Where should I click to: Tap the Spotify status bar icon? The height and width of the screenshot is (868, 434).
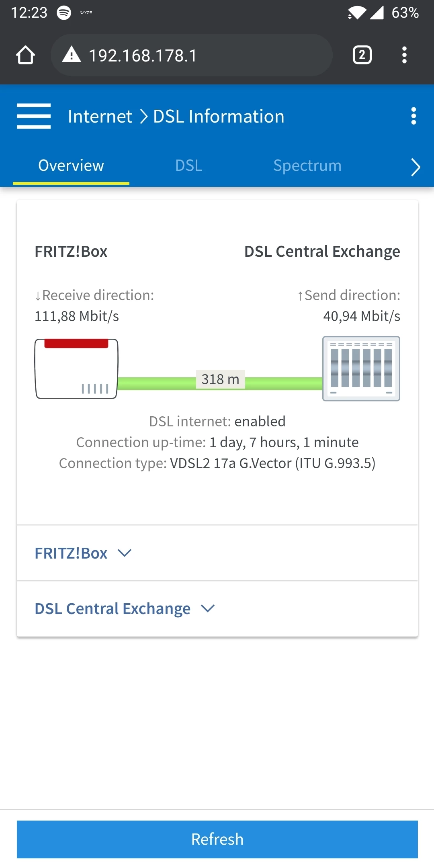[x=64, y=13]
